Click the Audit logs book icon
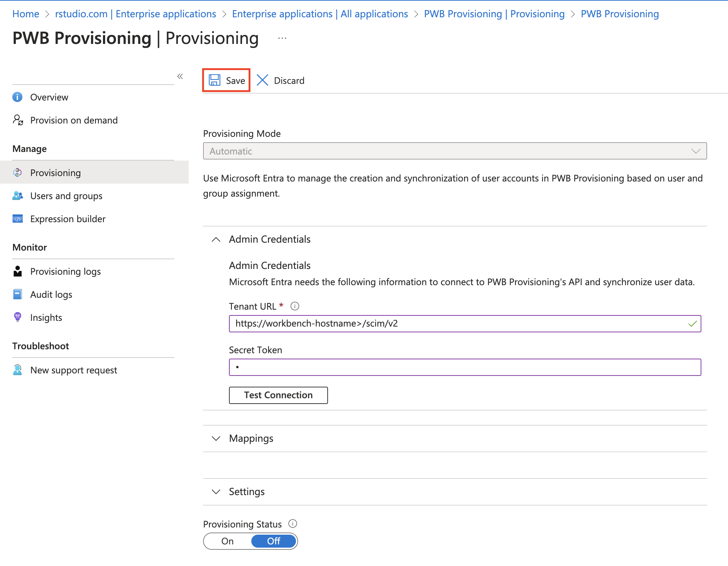728x566 pixels. click(x=17, y=294)
